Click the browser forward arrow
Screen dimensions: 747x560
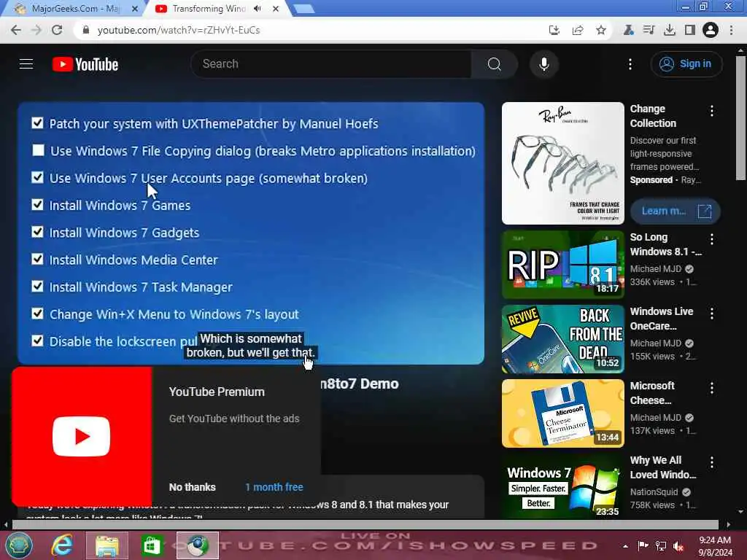tap(36, 30)
